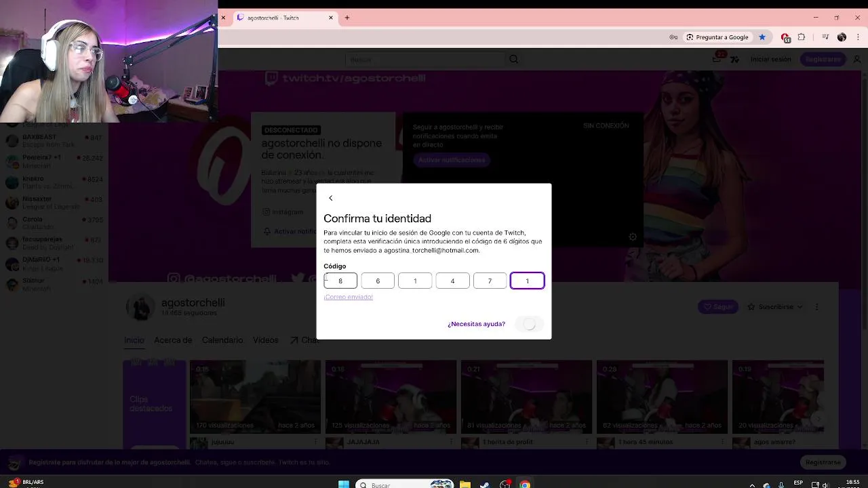The height and width of the screenshot is (488, 868).
Task: Open facuparejas channel in the sidebar
Action: [54, 243]
